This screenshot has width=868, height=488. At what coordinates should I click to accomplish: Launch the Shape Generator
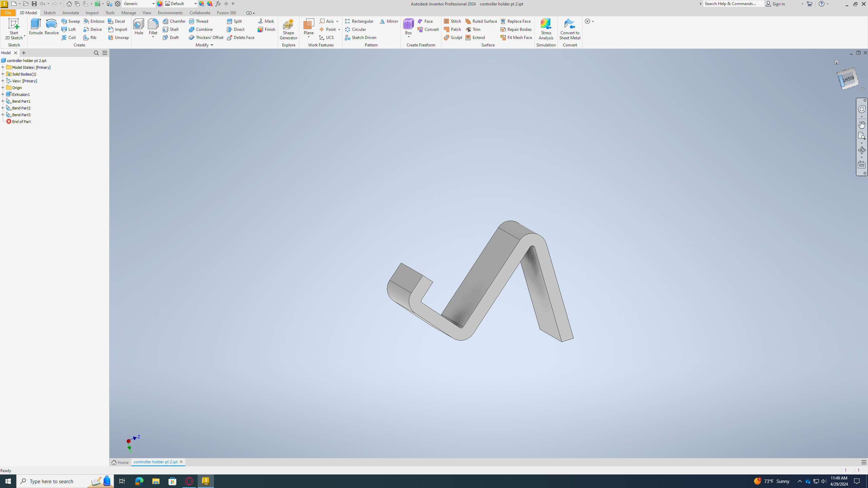click(288, 29)
